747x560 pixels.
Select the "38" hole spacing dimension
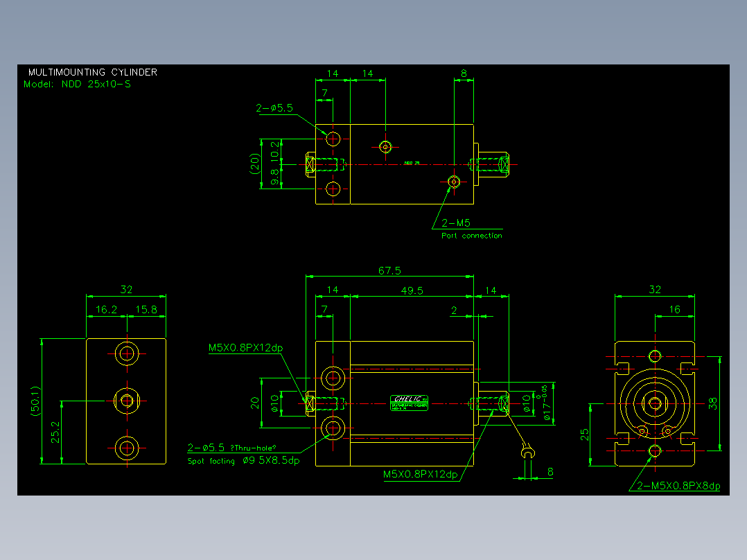click(712, 403)
